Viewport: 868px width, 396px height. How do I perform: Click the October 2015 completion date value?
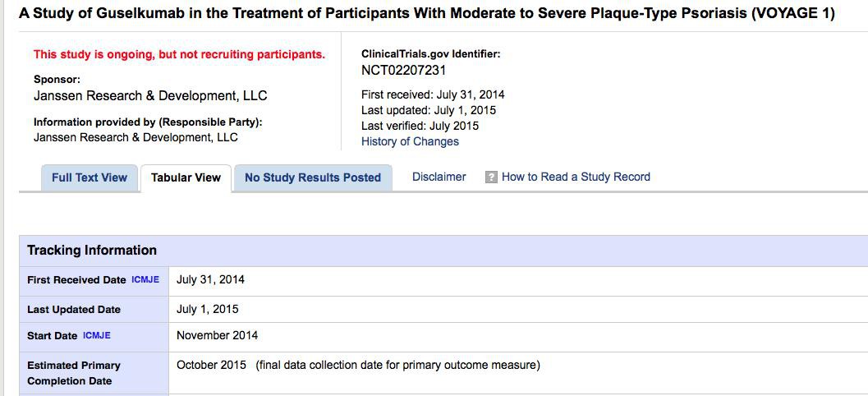click(211, 365)
